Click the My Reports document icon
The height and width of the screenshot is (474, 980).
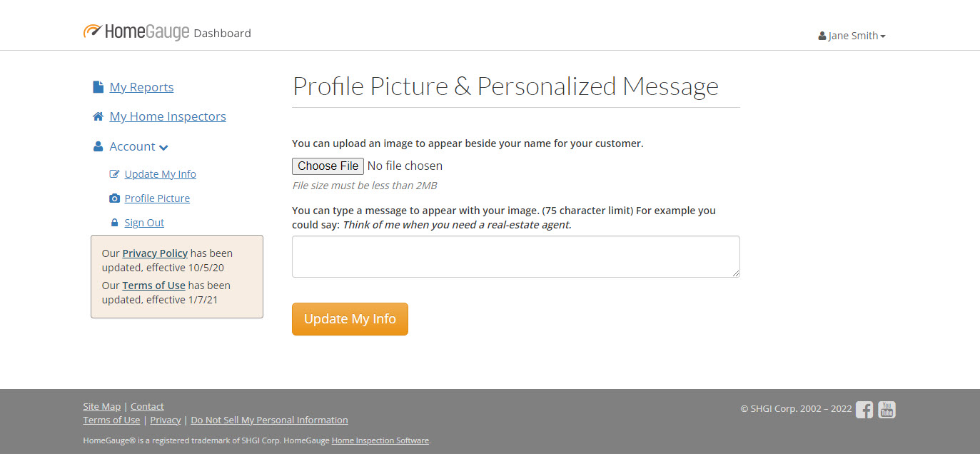tap(98, 87)
